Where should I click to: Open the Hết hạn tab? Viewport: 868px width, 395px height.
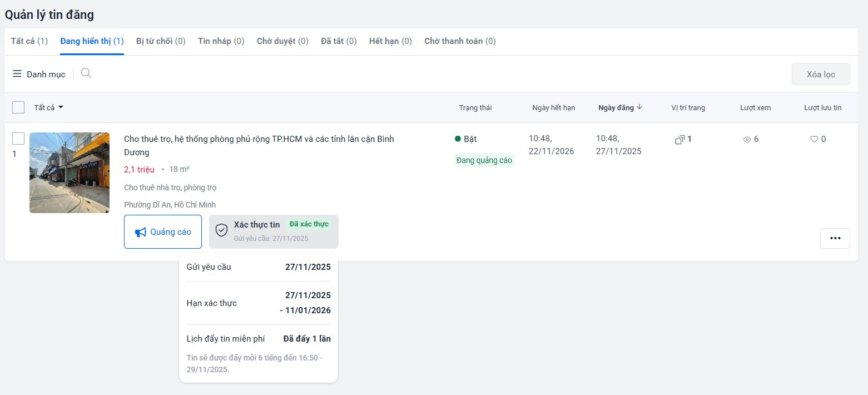coord(390,41)
